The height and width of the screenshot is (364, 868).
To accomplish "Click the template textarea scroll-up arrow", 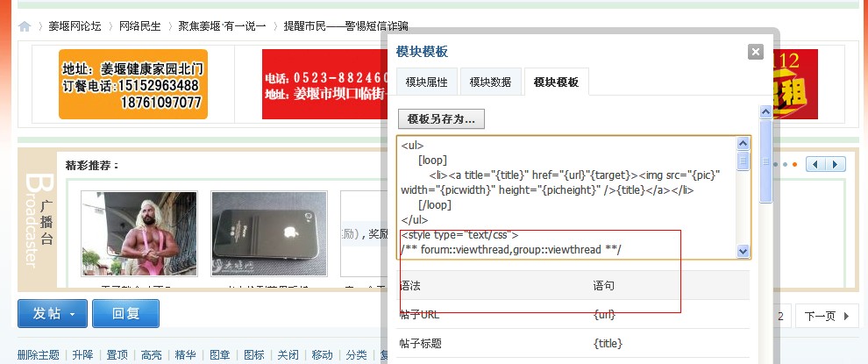I will (x=743, y=144).
